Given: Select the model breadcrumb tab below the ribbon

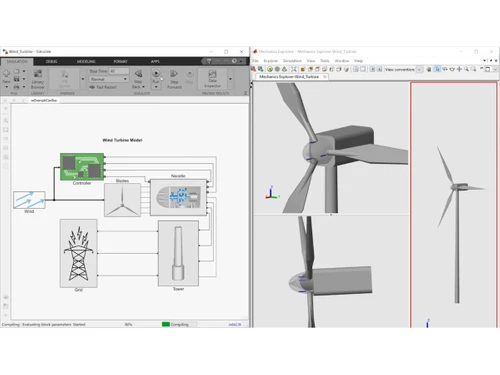Looking at the screenshot, I should point(44,100).
